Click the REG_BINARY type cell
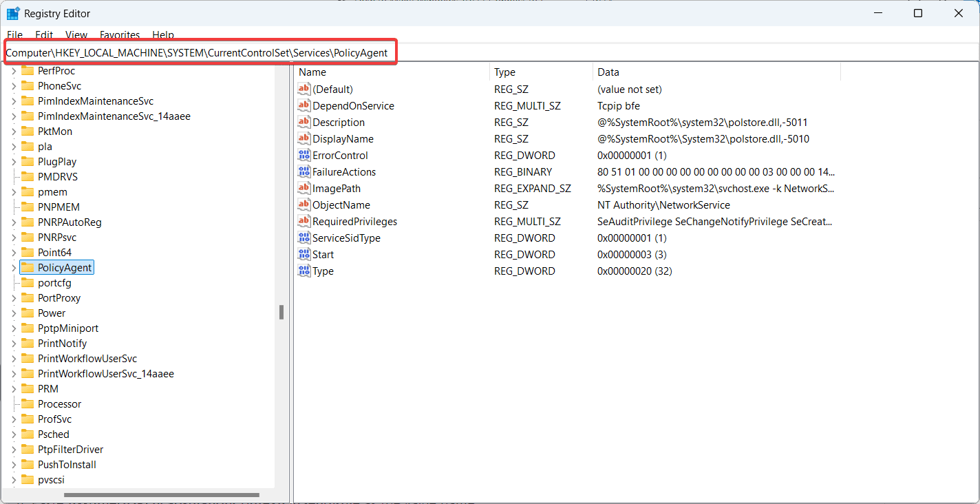 (523, 171)
